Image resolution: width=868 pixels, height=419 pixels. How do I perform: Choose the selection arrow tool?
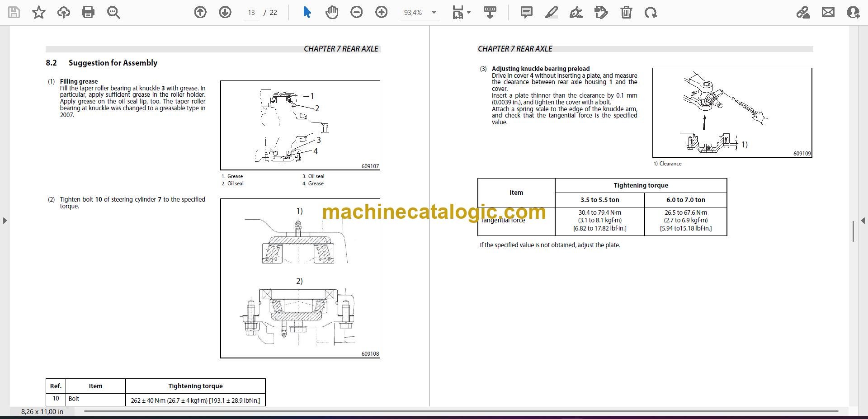tap(307, 12)
